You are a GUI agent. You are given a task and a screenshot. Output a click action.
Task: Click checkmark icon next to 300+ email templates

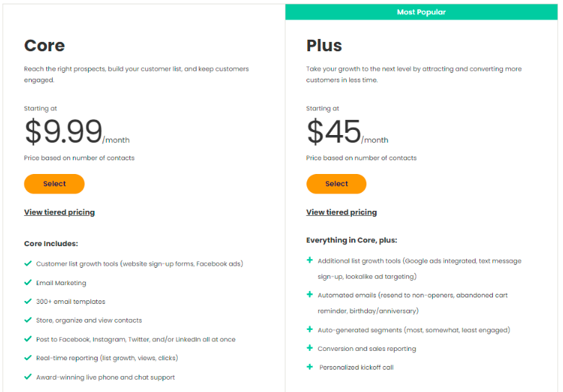point(27,301)
